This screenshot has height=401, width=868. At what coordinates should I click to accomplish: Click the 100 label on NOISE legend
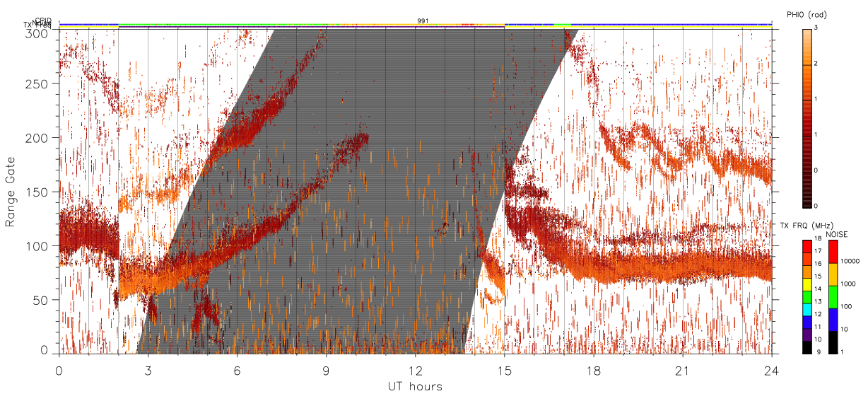pos(846,306)
